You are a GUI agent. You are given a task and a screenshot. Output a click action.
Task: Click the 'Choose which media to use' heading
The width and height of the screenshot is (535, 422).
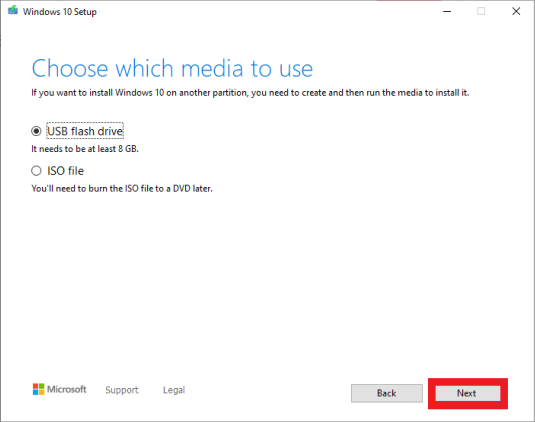[x=172, y=69]
